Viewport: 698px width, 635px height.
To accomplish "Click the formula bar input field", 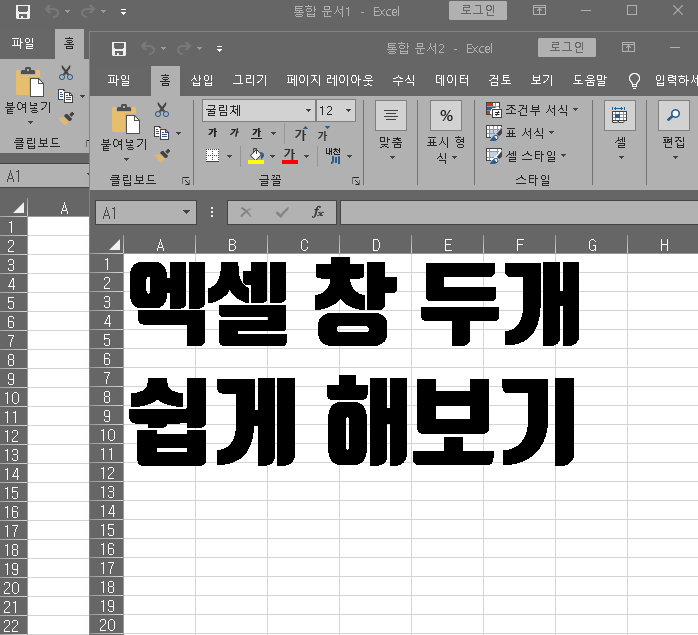I will tap(519, 212).
